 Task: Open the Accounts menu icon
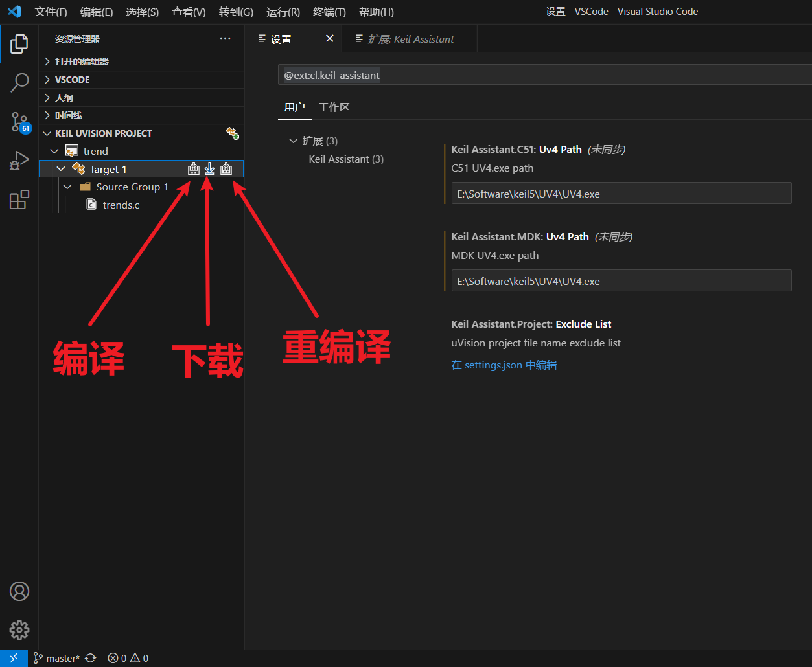tap(19, 591)
